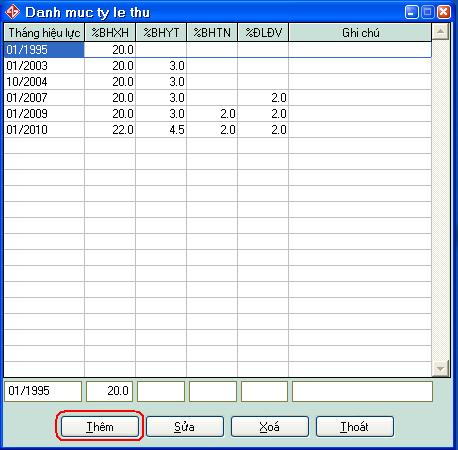Select the 01/2003 row

[x=218, y=66]
